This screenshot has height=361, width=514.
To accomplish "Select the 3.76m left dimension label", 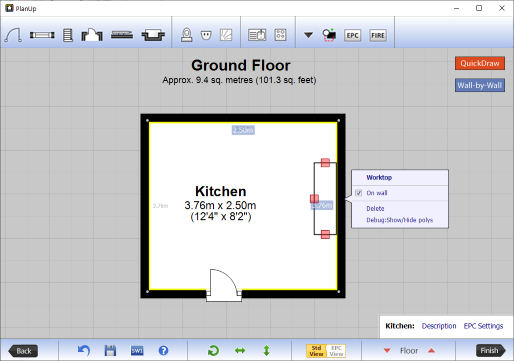I will point(160,206).
